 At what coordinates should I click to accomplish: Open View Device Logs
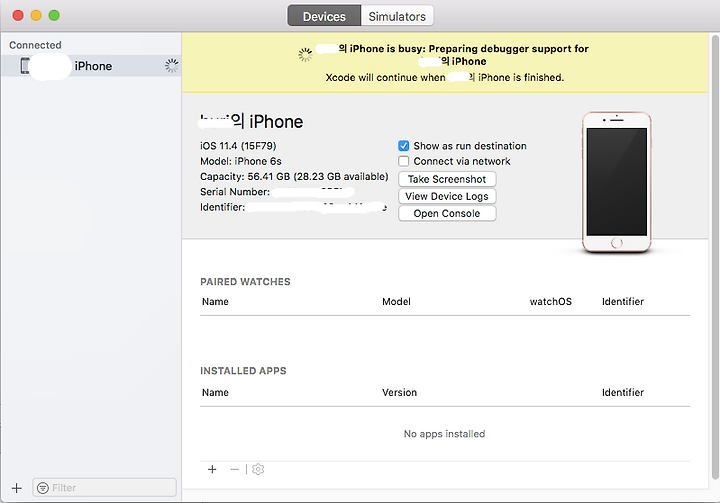447,196
